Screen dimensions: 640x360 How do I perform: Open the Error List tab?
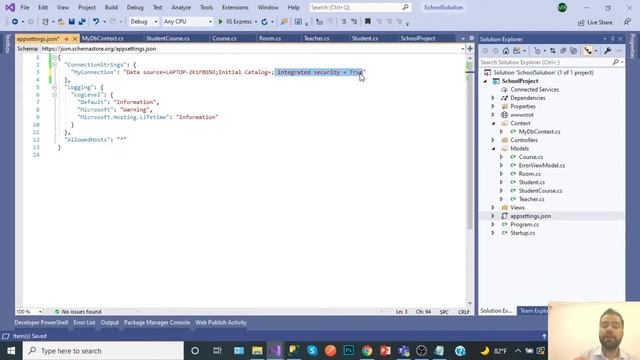tap(84, 322)
